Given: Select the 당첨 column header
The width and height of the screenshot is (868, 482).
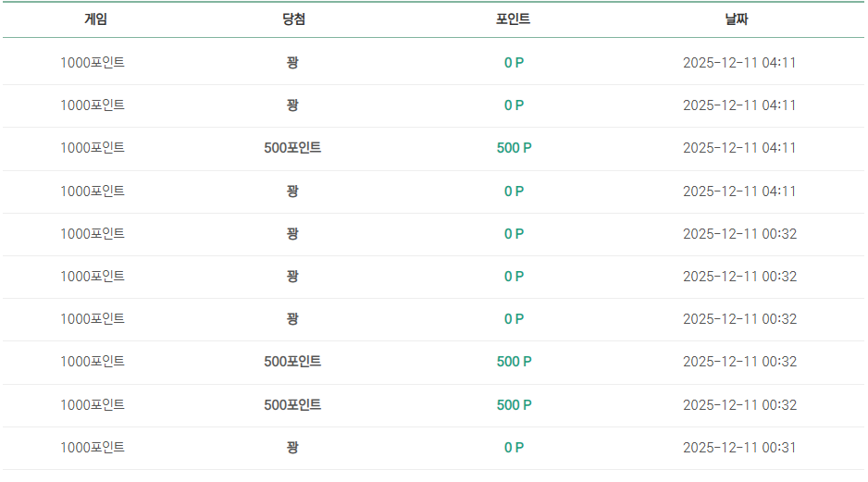Looking at the screenshot, I should (x=293, y=19).
